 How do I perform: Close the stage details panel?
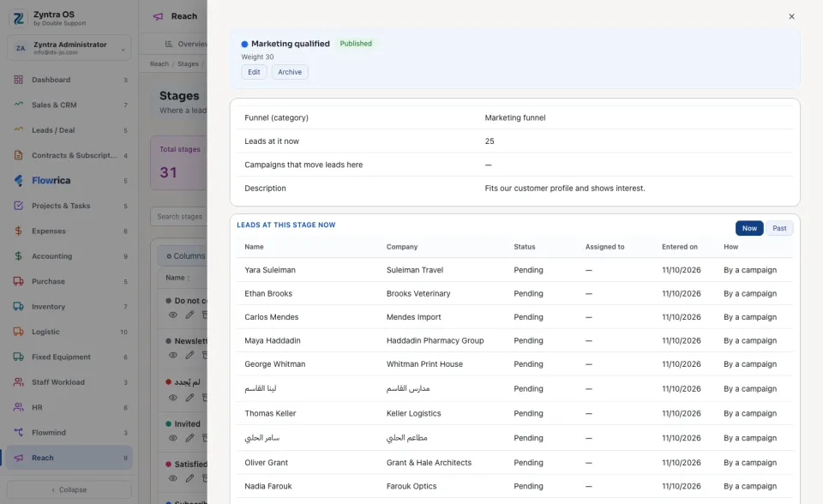point(791,16)
